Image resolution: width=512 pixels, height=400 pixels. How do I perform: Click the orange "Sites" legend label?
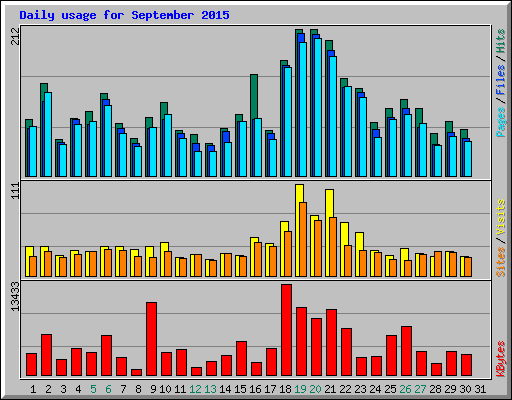(500, 262)
